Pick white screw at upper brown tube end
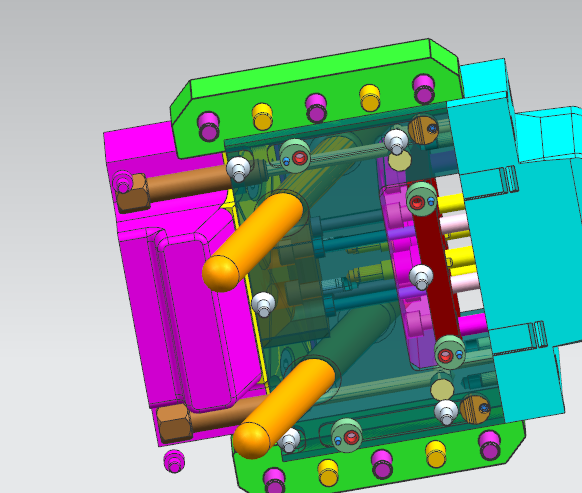The height and width of the screenshot is (493, 582). 238,169
